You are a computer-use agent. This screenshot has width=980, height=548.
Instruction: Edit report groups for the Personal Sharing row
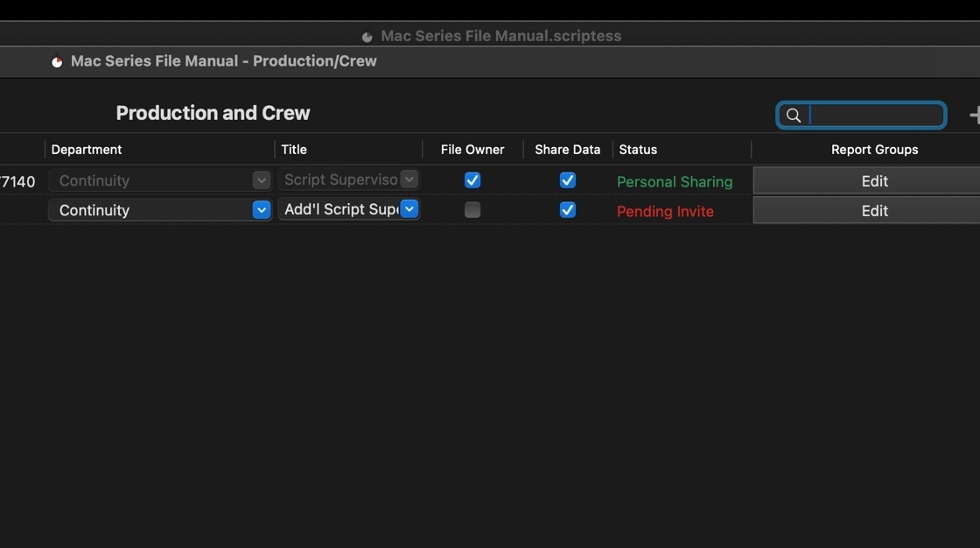pos(874,181)
